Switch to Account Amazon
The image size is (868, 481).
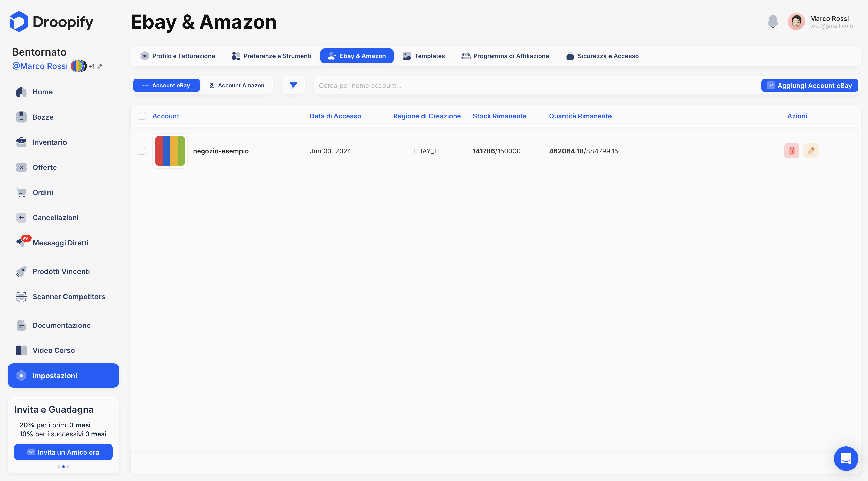point(236,85)
